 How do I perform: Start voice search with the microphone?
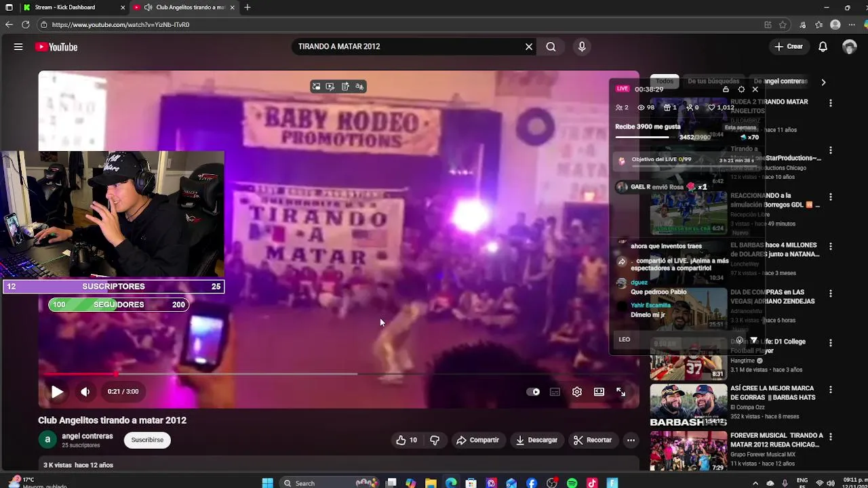coord(581,47)
